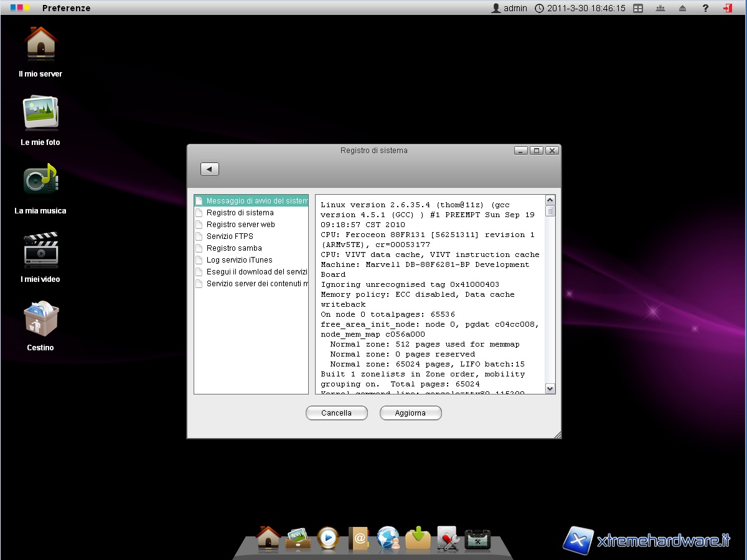Open the globe with user dock icon
Viewport: 747px width, 560px height.
coord(388,538)
